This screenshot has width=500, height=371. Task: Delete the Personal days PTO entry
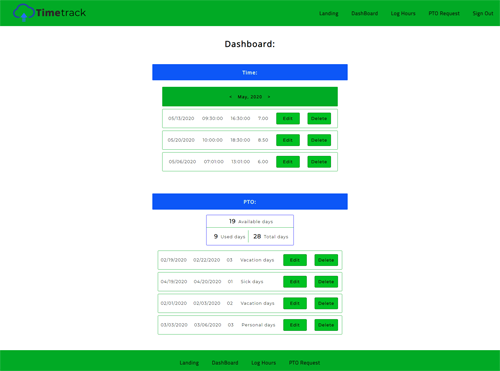(326, 325)
